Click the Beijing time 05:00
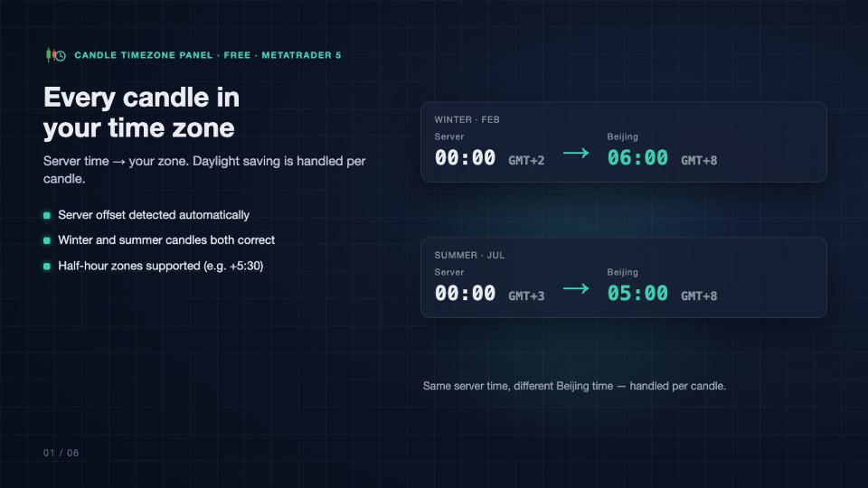868x488 pixels. tap(637, 294)
